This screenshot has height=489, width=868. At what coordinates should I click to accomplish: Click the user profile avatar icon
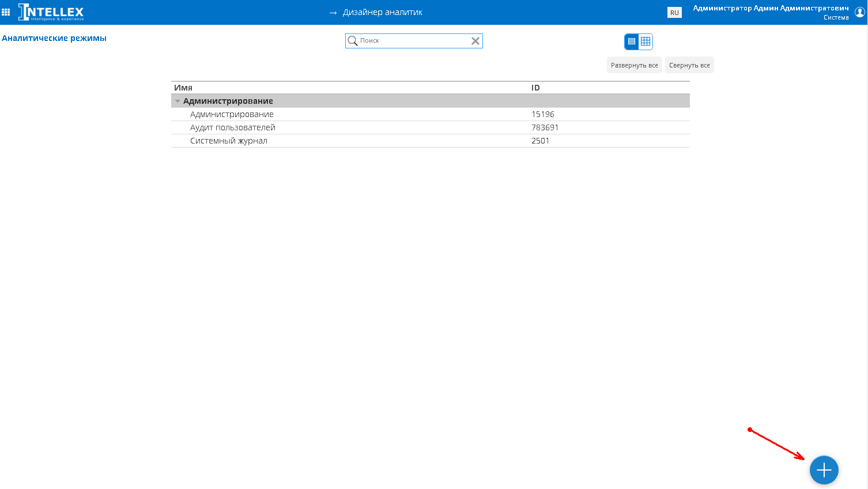[859, 12]
